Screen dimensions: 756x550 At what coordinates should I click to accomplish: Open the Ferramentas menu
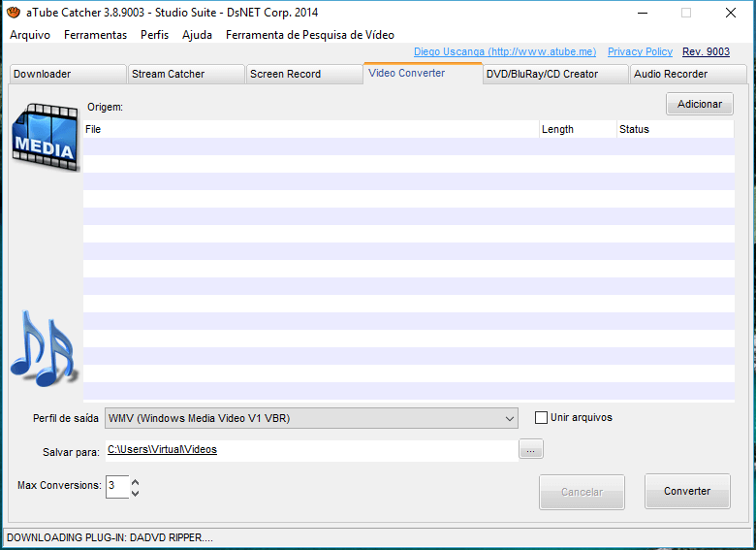tap(95, 35)
